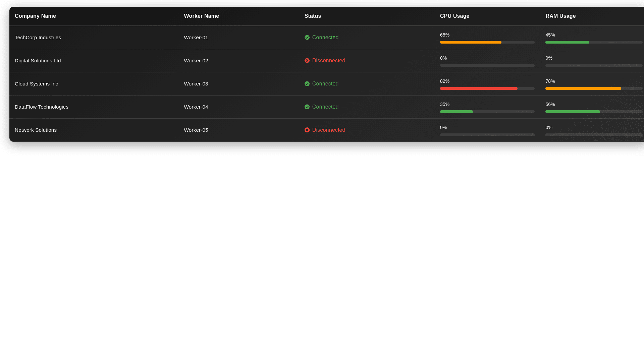
Task: Click the Worker-04 name cell
Action: tap(196, 107)
